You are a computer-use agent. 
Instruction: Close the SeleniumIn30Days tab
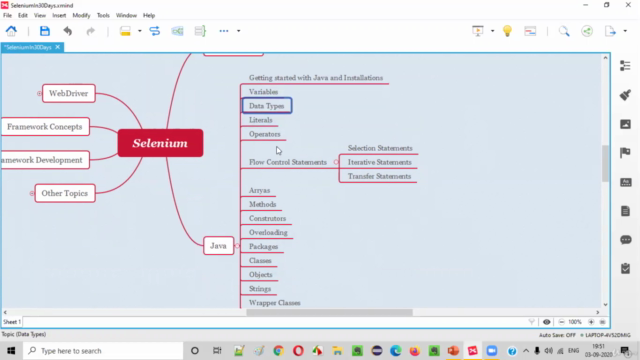click(x=58, y=47)
